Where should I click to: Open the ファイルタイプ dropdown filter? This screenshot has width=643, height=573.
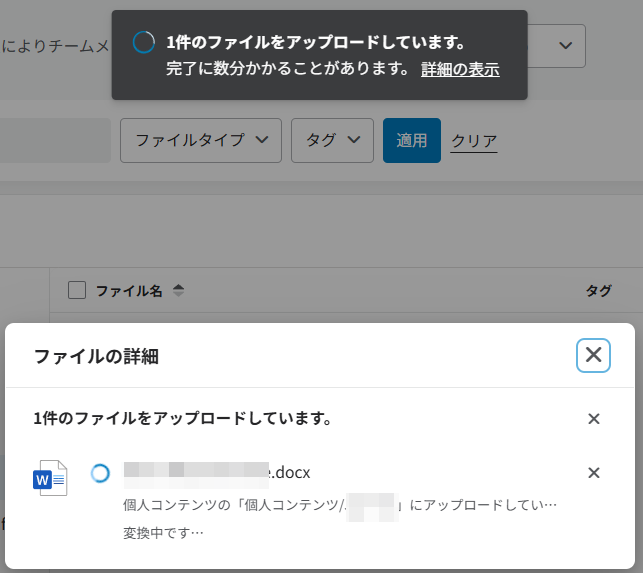(201, 140)
